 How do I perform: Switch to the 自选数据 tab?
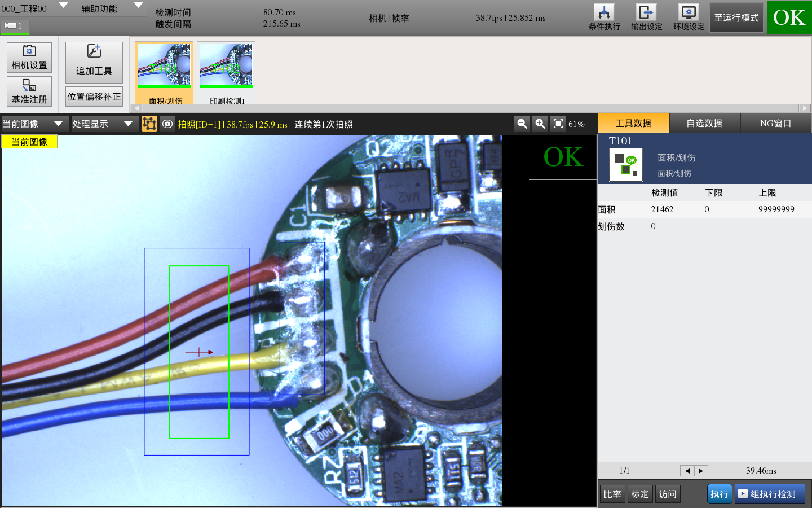pos(704,123)
